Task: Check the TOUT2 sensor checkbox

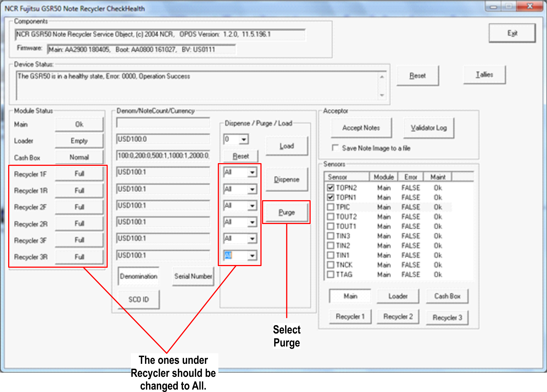Action: tap(330, 216)
